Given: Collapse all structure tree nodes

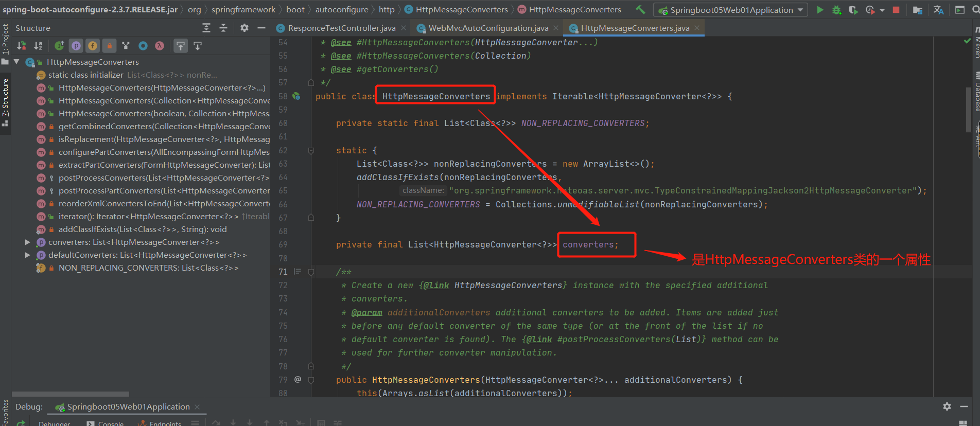Looking at the screenshot, I should [x=223, y=28].
